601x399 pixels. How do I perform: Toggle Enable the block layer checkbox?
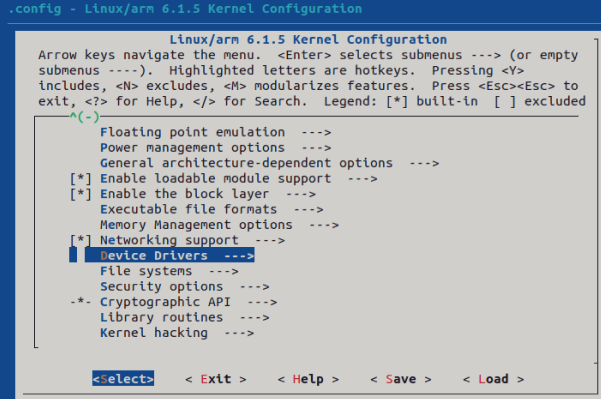click(x=80, y=194)
